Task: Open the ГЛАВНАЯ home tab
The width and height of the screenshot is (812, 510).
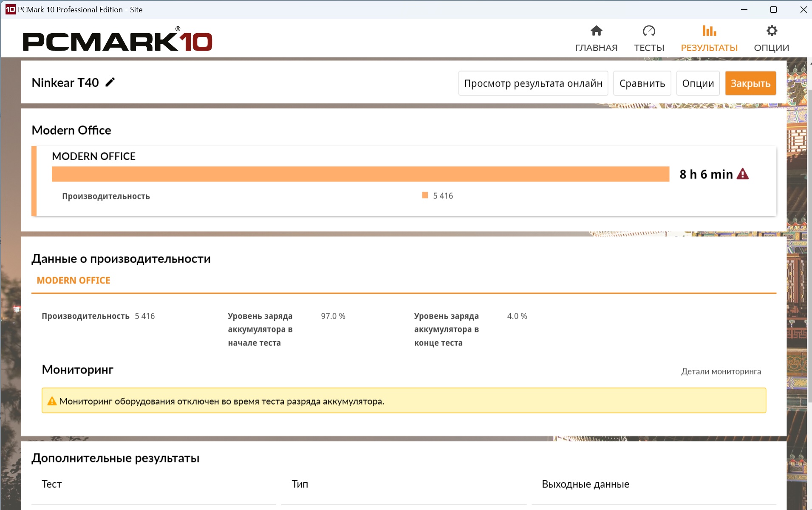Action: [x=596, y=38]
